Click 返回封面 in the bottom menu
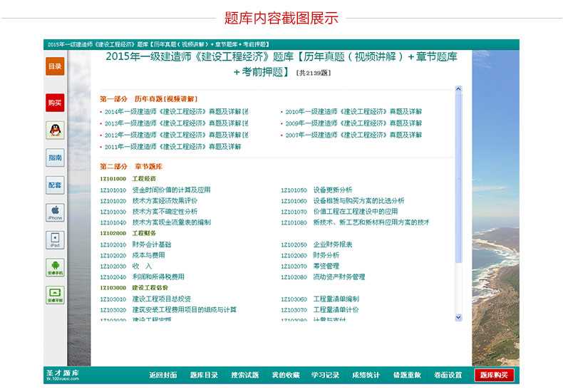 [x=162, y=375]
